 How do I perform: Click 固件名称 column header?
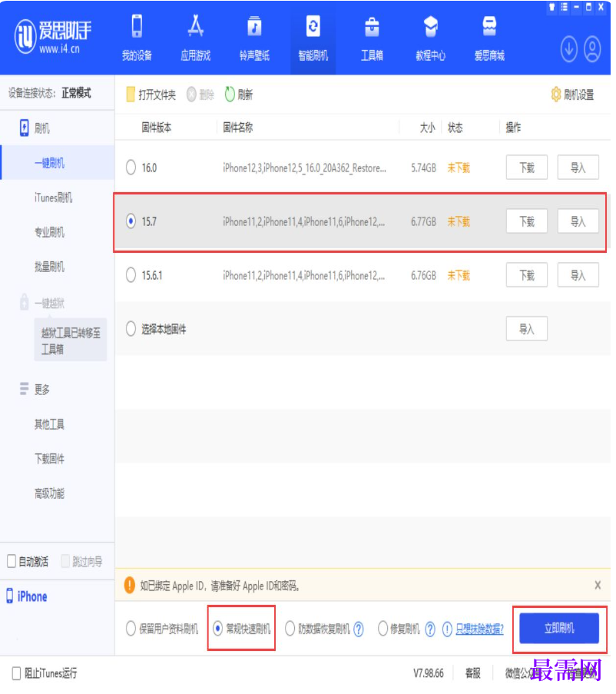[238, 128]
